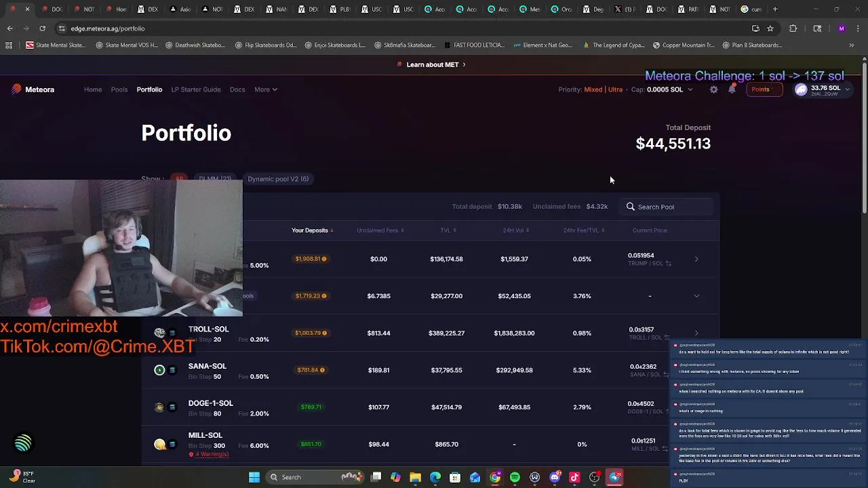The image size is (868, 488).
Task: Open the settings gear in Meteora header
Action: pyautogui.click(x=713, y=89)
